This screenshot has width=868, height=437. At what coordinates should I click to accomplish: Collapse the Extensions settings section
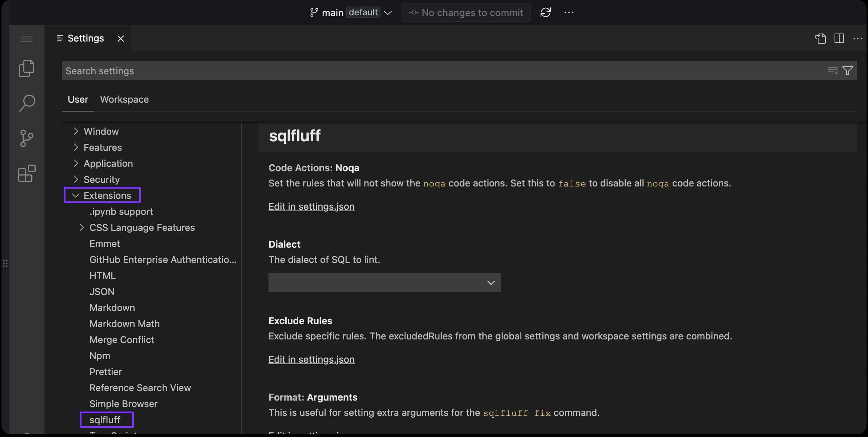pyautogui.click(x=76, y=196)
